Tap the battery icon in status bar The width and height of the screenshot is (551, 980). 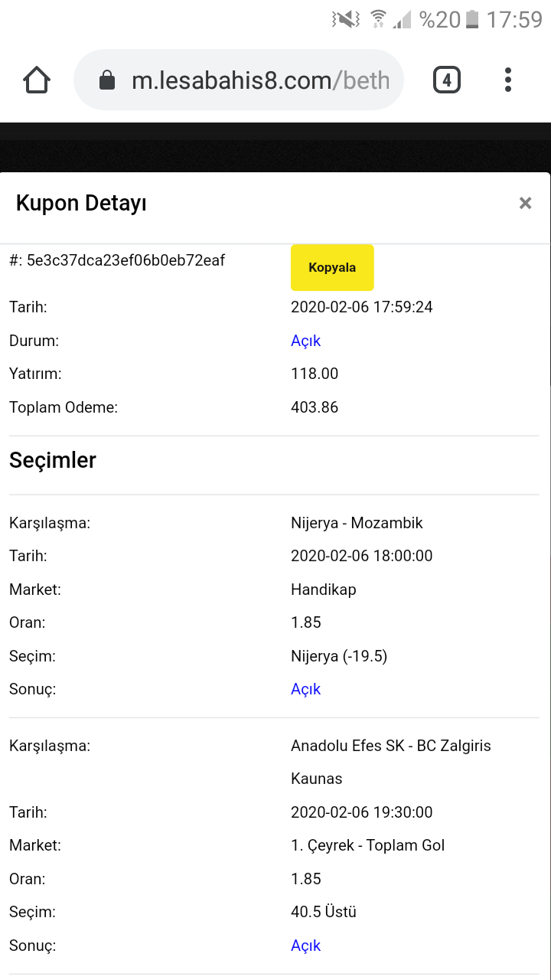point(473,19)
